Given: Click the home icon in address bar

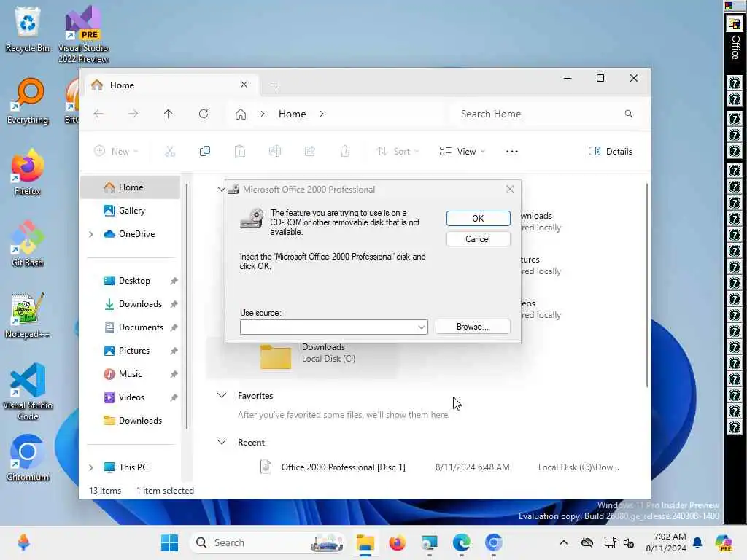Looking at the screenshot, I should coord(241,114).
